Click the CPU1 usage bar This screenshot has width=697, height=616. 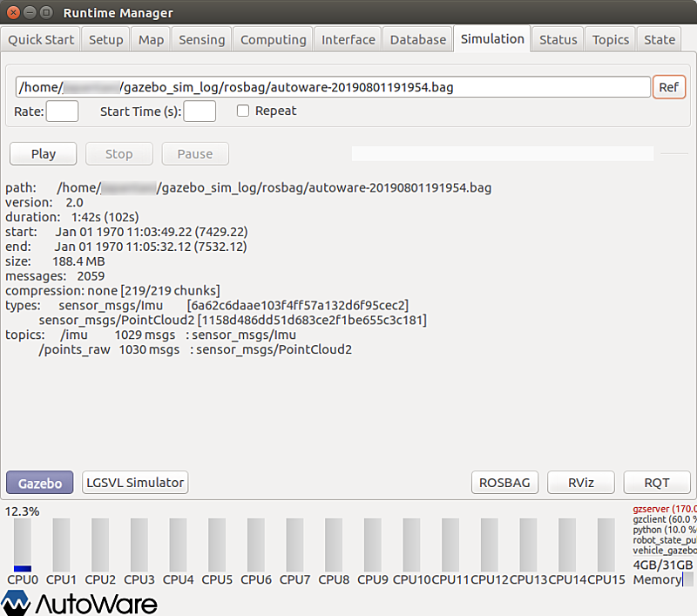61,545
